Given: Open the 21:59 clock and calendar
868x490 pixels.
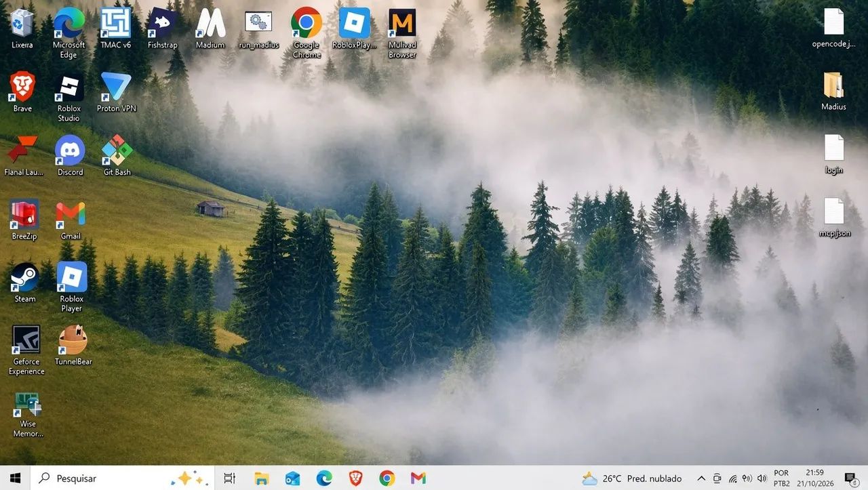Looking at the screenshot, I should [x=815, y=478].
